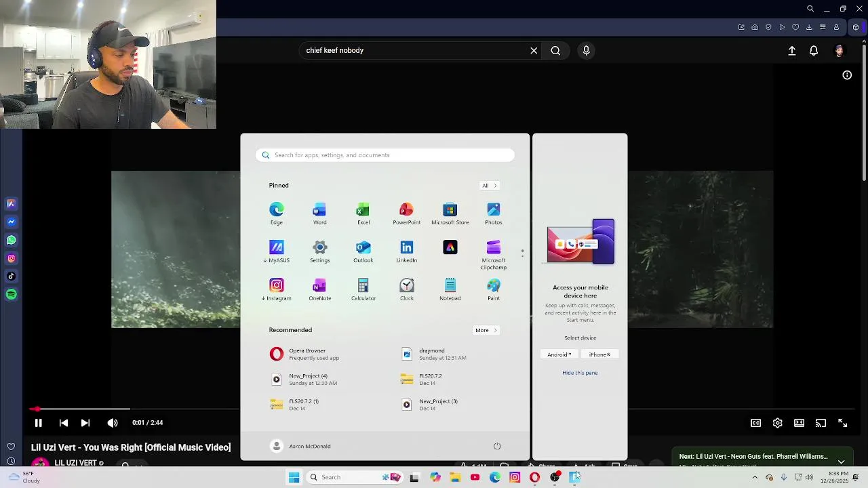Expand the Next up queue chevron
This screenshot has width=868, height=488.
pyautogui.click(x=842, y=461)
